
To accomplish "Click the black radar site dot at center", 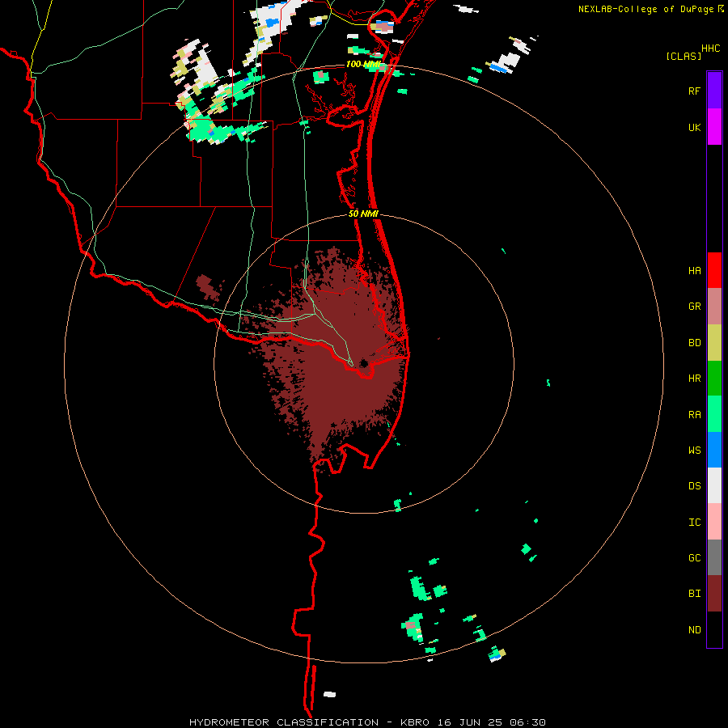I will [x=363, y=363].
